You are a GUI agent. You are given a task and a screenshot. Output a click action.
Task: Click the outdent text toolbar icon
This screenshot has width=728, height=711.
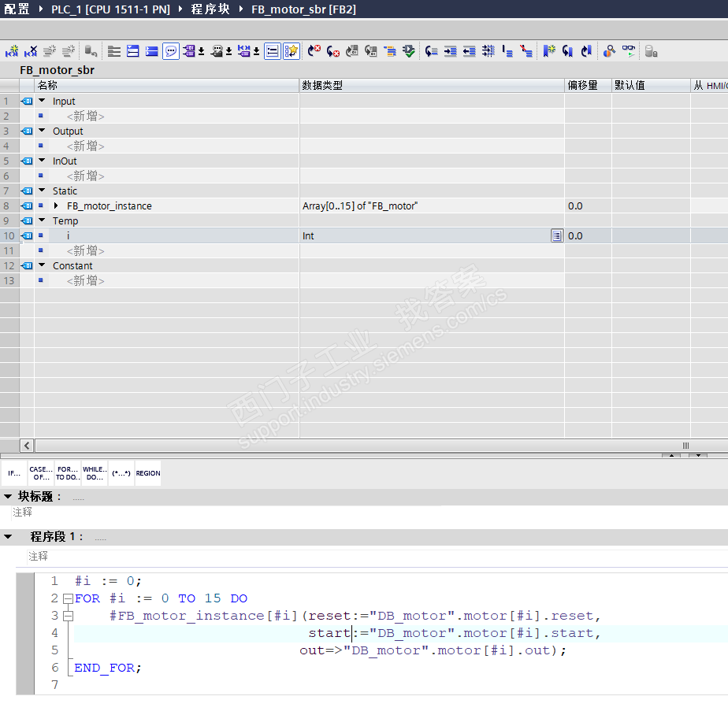[x=469, y=51]
